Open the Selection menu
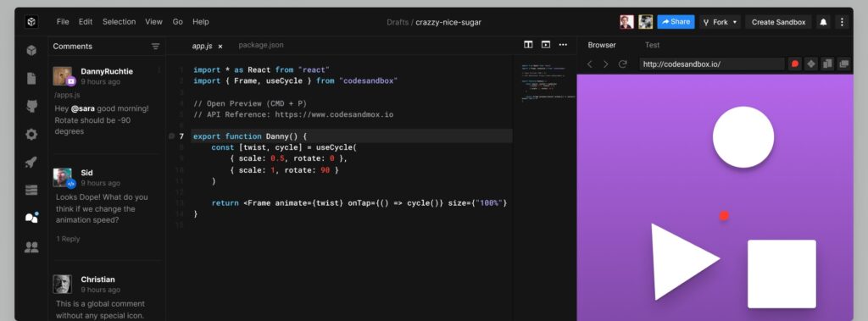This screenshot has width=868, height=321. click(119, 21)
